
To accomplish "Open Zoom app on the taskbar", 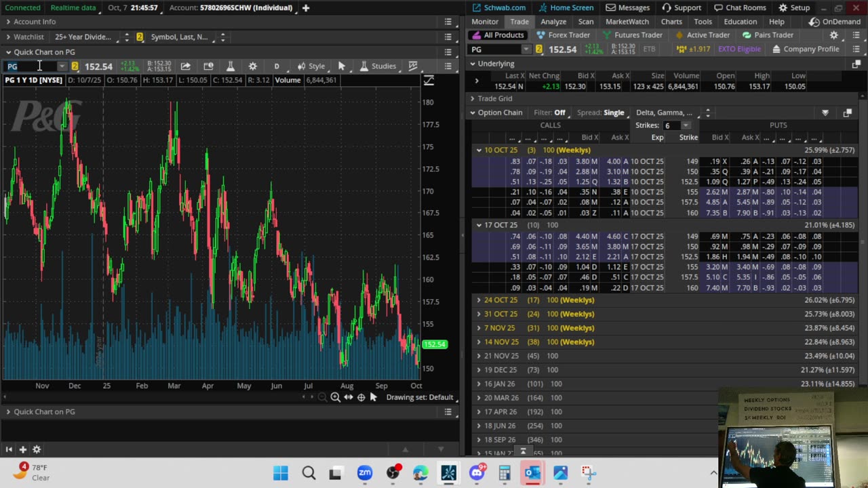I will (x=365, y=472).
